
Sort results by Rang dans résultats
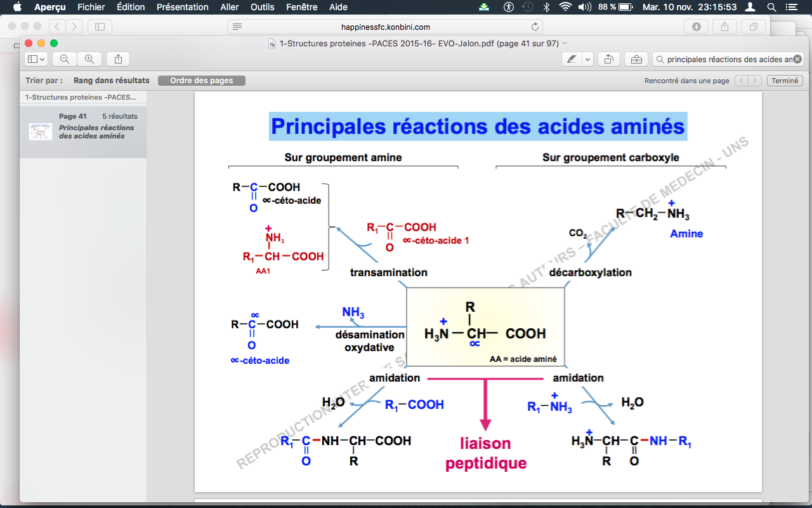click(x=112, y=81)
